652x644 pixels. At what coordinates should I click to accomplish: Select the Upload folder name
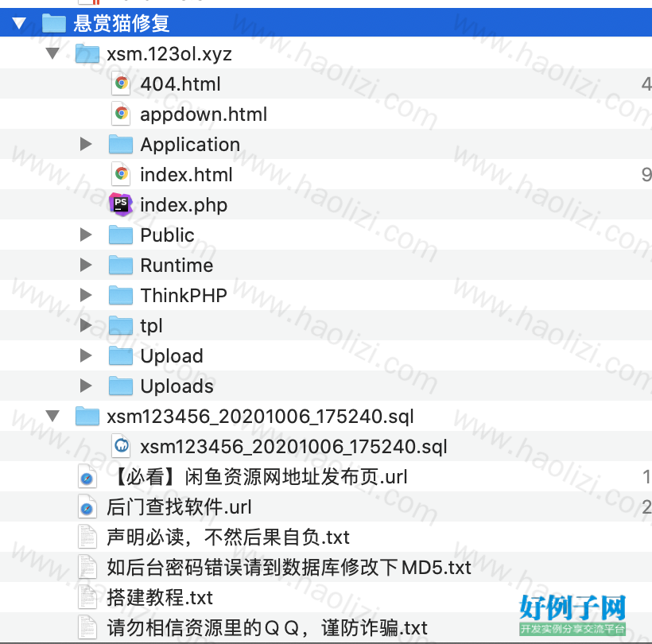(x=171, y=356)
